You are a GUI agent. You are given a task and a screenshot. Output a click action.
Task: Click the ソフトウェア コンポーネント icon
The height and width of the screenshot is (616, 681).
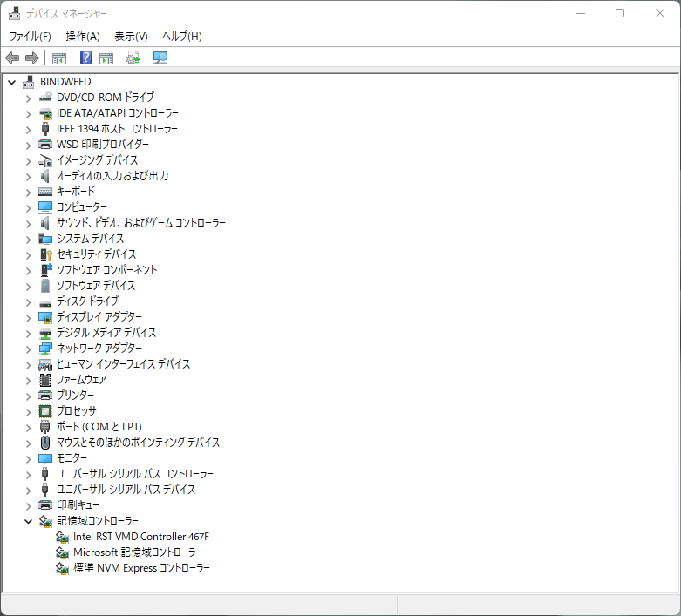[x=45, y=270]
